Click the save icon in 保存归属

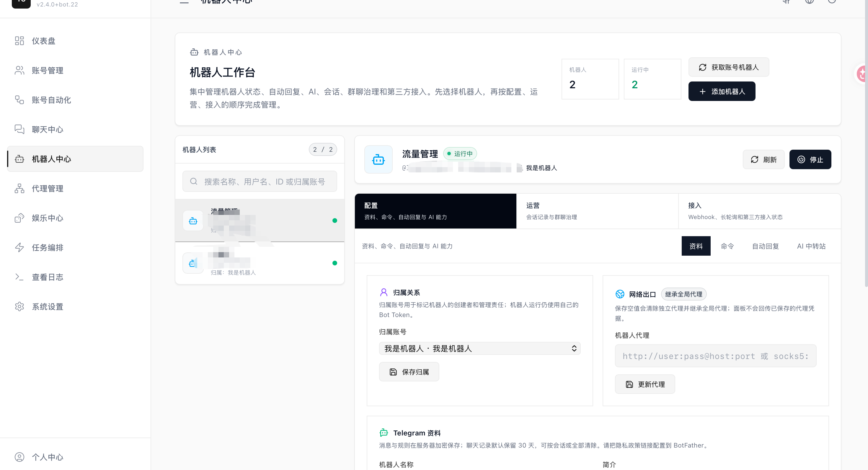(393, 372)
